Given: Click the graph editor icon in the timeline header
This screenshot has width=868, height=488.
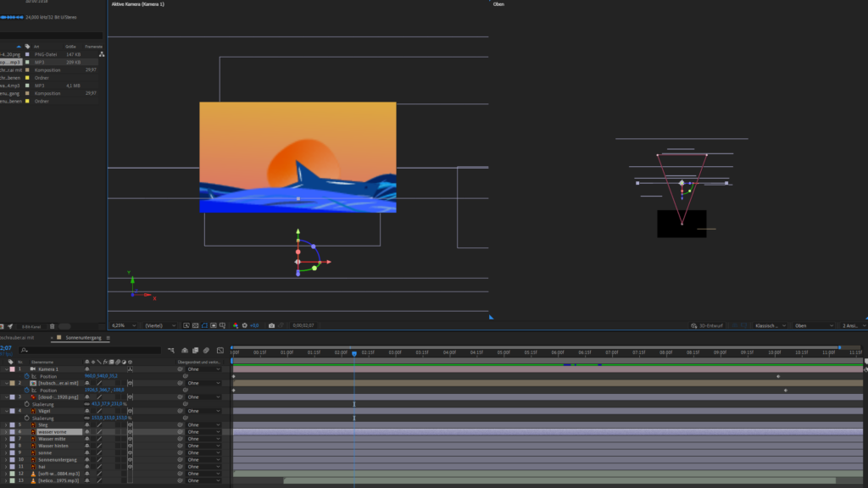Looking at the screenshot, I should coord(220,350).
